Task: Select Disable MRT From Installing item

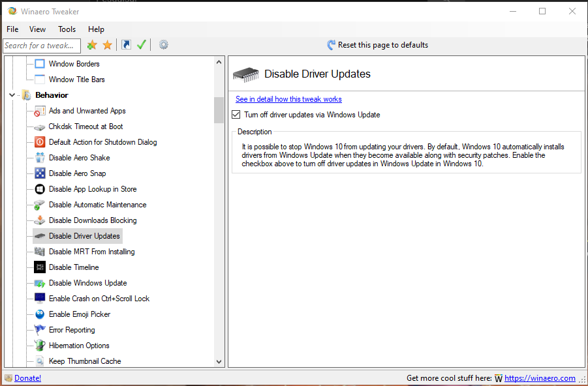Action: pyautogui.click(x=92, y=252)
